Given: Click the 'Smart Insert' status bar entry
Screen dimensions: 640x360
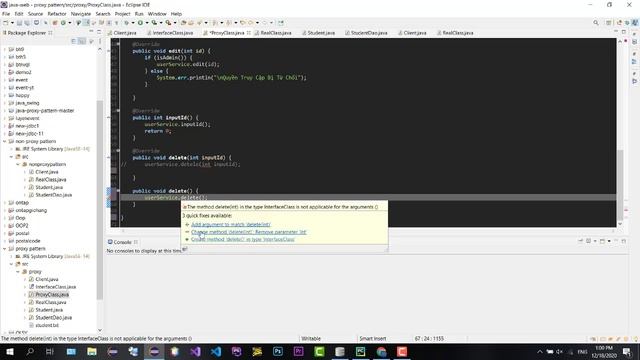Looking at the screenshot, I should 373,338.
